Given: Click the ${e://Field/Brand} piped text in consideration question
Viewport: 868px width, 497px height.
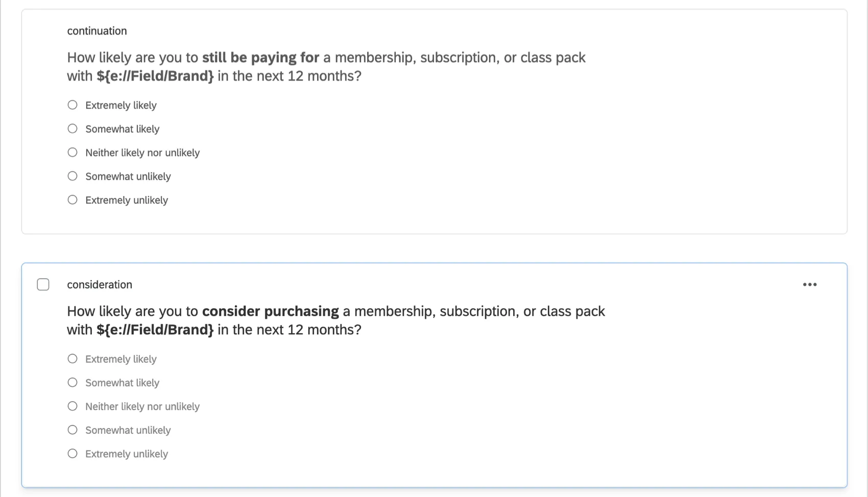Looking at the screenshot, I should click(154, 329).
